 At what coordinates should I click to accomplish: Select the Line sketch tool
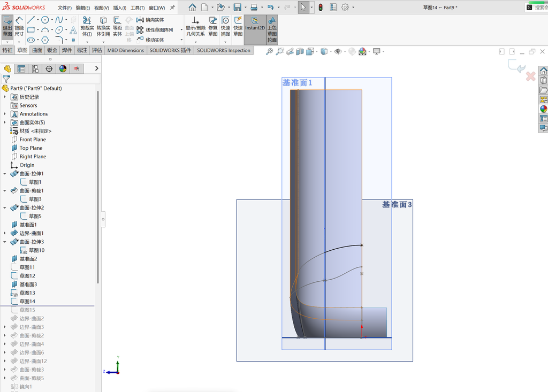pyautogui.click(x=31, y=20)
